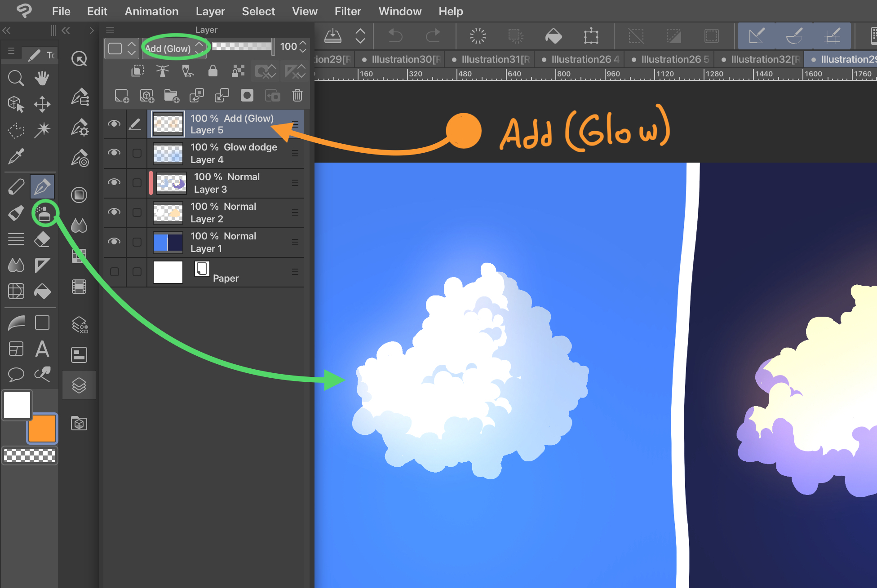The width and height of the screenshot is (877, 588).
Task: Click the Delete Layer trash icon
Action: point(297,95)
